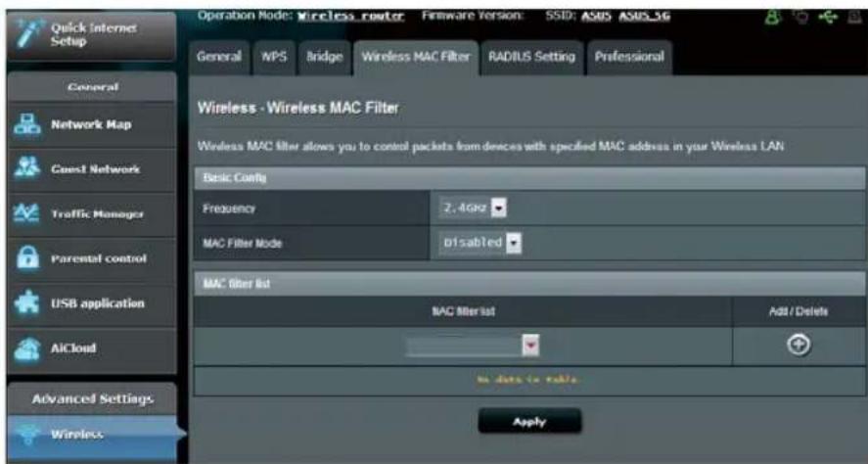This screenshot has height=464, width=868.
Task: Open the Professional tab
Action: coord(629,57)
